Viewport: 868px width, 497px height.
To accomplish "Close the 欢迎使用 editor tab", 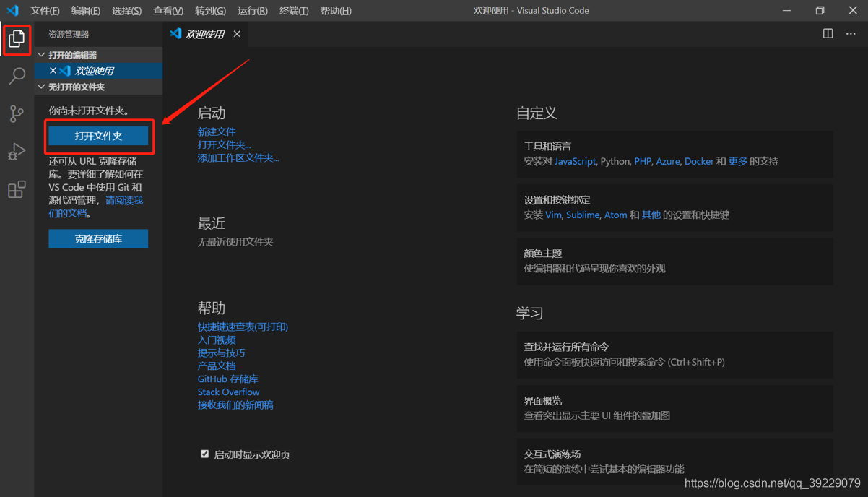I will [237, 34].
